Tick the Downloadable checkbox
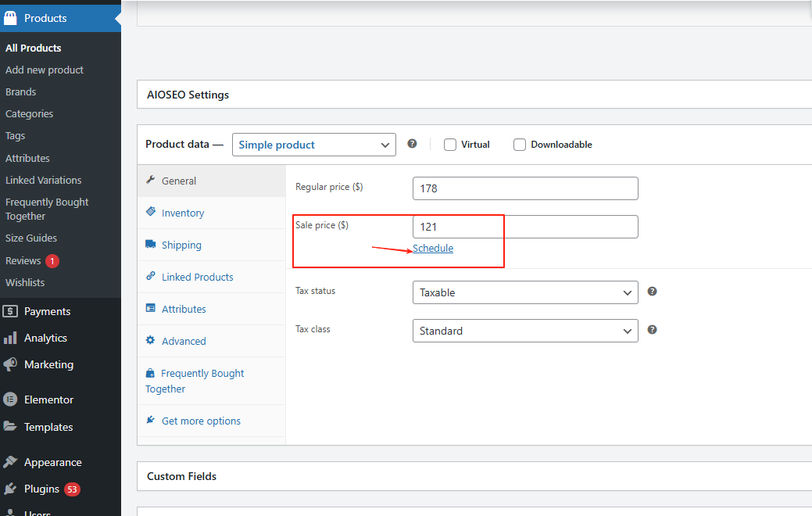The height and width of the screenshot is (516, 812). pos(520,145)
